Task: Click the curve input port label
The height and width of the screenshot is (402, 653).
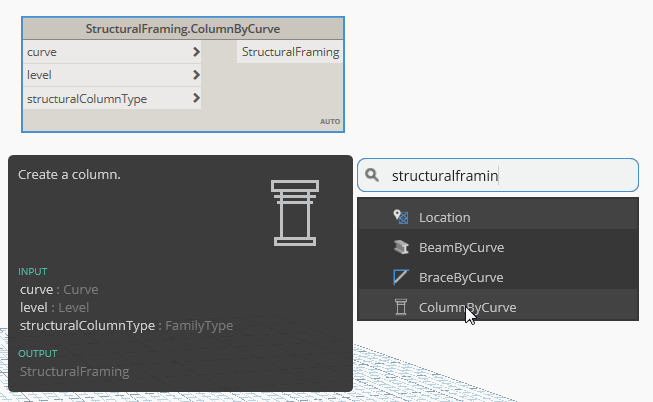Action: coord(42,51)
